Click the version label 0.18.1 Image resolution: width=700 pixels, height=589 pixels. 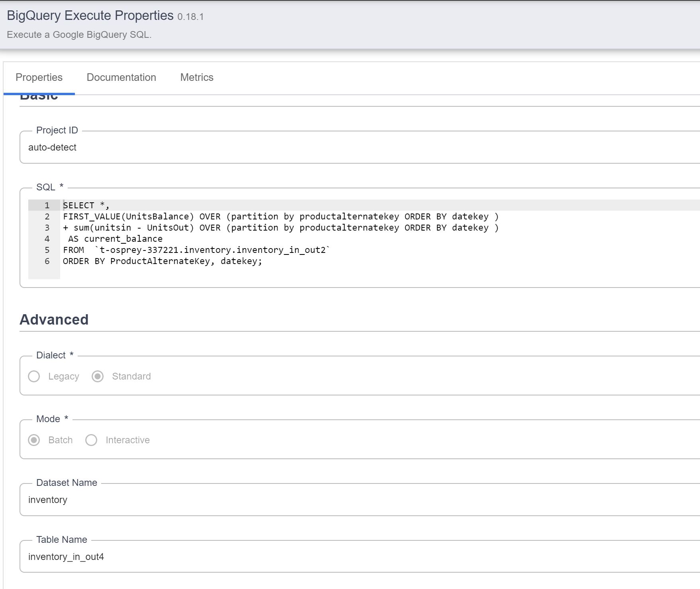[x=190, y=17]
